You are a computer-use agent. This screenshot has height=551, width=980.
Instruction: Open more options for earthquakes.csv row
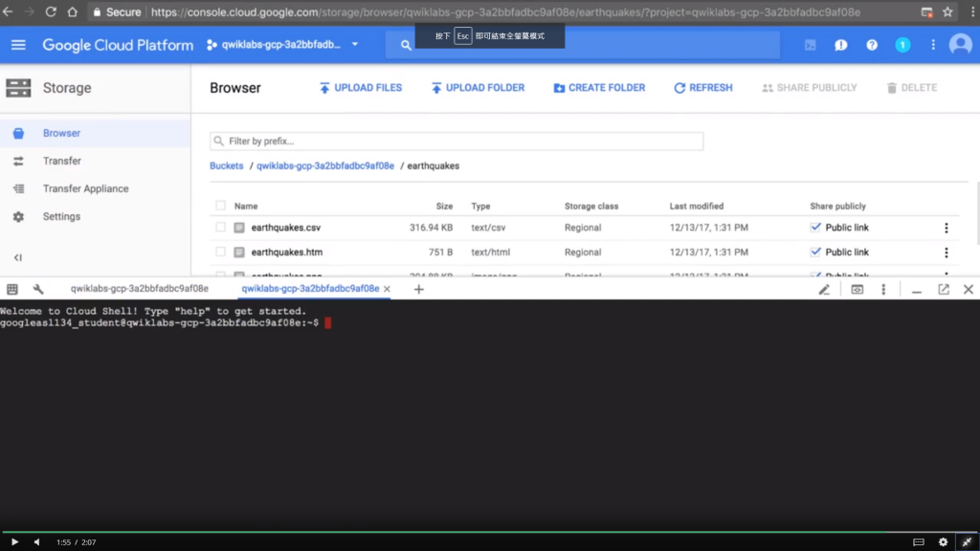coord(947,228)
